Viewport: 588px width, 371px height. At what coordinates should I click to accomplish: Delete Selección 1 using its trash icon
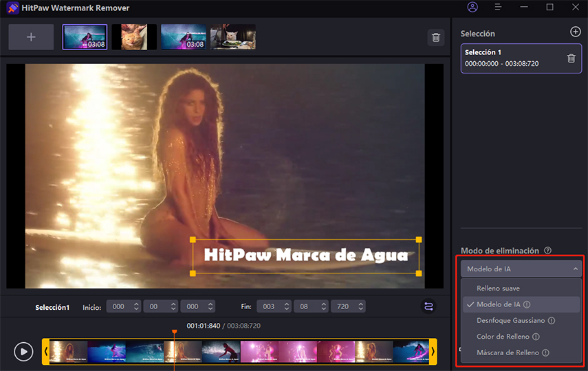pos(571,58)
